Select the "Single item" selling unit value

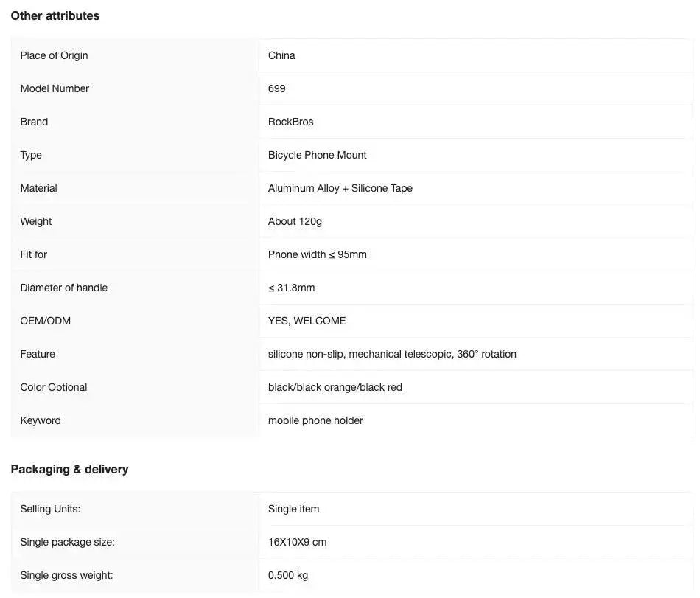(x=294, y=509)
